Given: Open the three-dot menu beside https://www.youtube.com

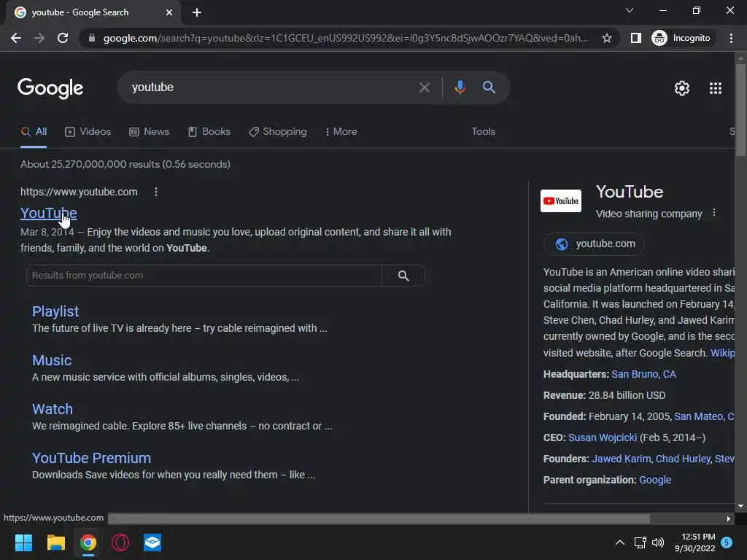Looking at the screenshot, I should [156, 192].
